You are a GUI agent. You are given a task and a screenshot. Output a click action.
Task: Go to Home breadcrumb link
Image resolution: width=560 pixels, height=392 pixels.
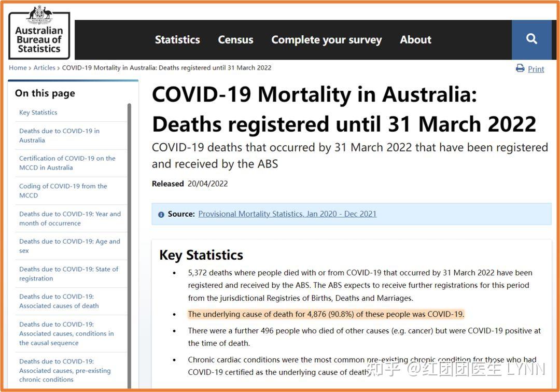(x=18, y=68)
